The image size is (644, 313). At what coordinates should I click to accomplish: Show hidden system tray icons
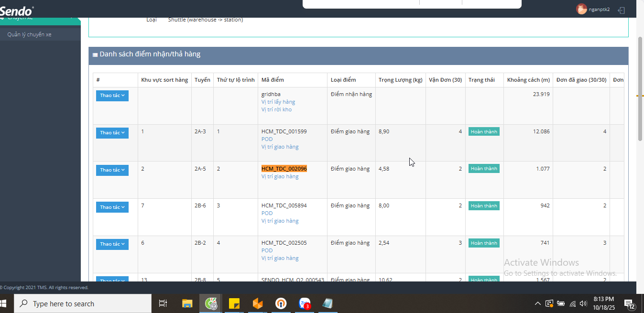[538, 303]
